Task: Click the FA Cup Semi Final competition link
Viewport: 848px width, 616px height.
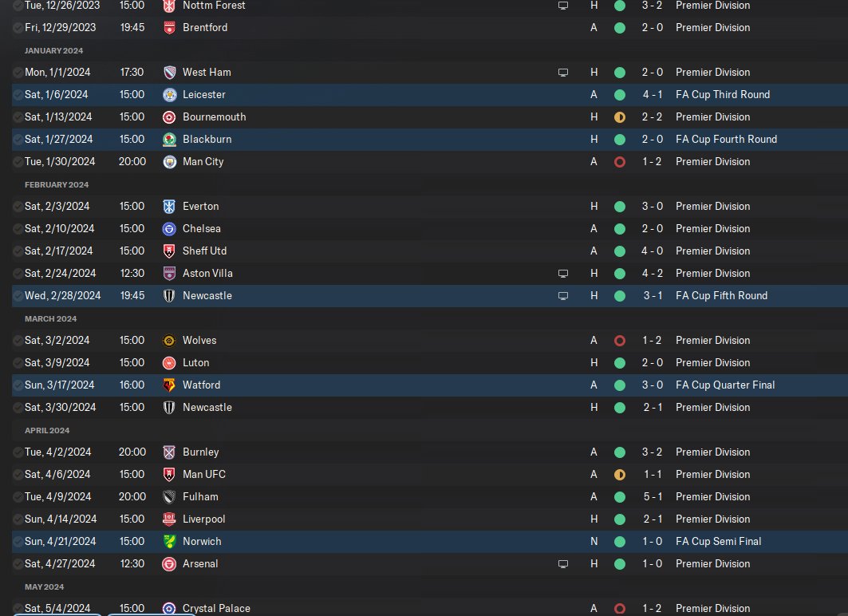Action: pos(718,541)
